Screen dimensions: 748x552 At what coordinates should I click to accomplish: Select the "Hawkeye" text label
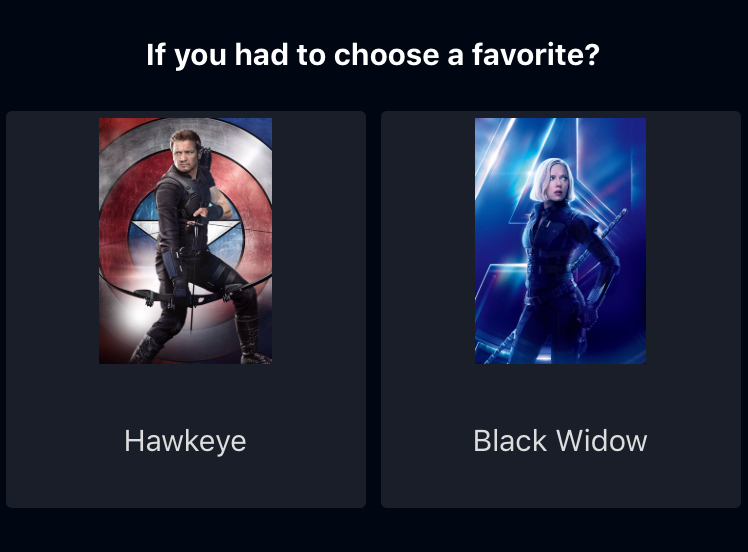click(185, 441)
